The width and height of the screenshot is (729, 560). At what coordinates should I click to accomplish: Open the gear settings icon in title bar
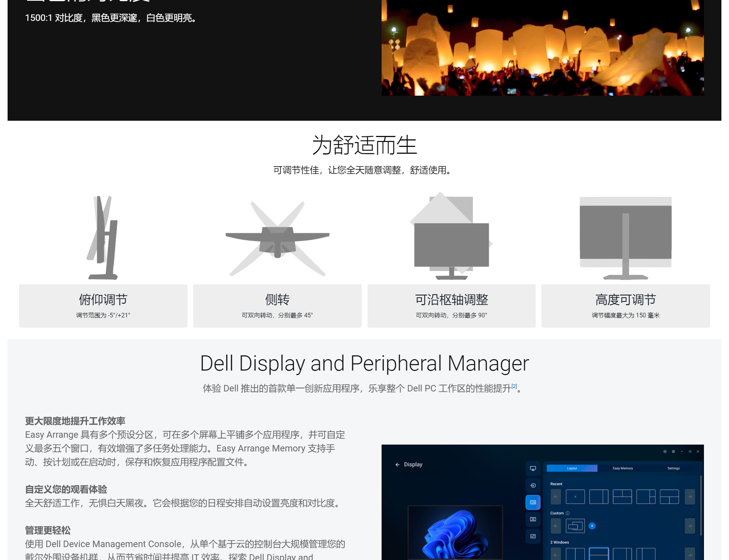click(x=673, y=451)
